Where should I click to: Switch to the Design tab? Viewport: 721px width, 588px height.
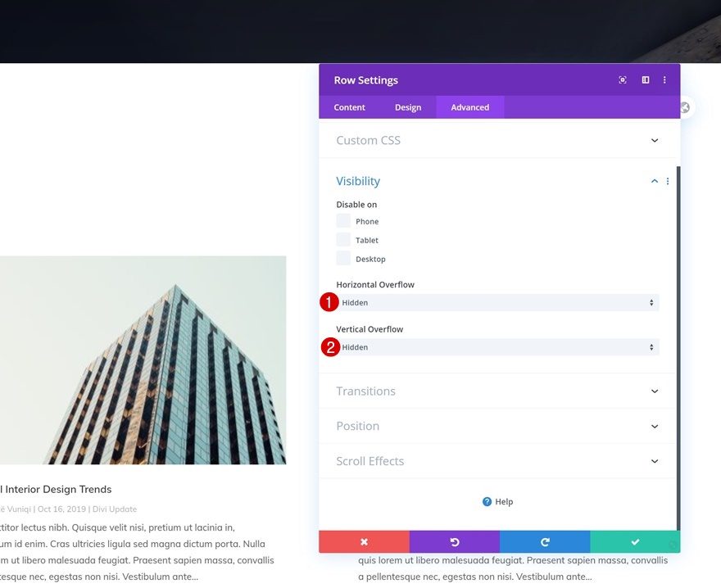point(408,107)
